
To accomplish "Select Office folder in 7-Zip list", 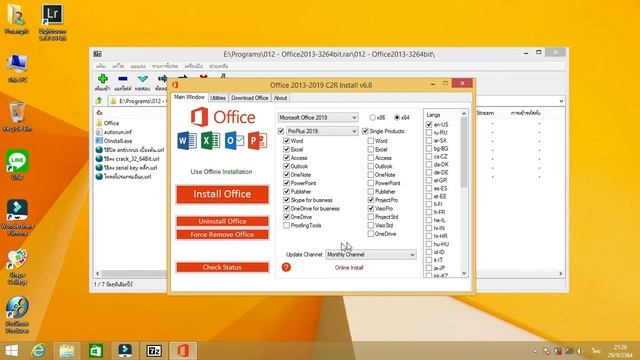I will tap(111, 123).
